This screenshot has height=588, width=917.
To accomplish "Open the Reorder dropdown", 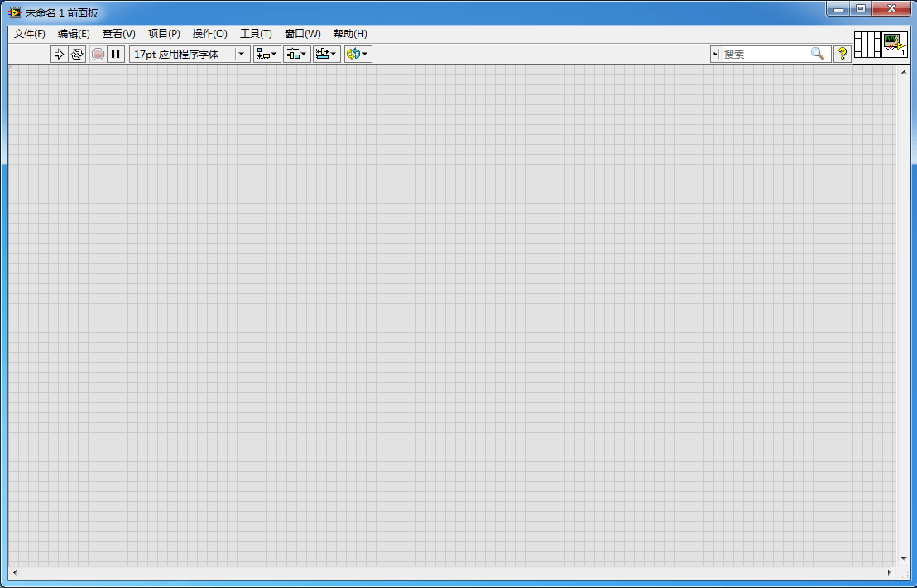I will point(358,55).
